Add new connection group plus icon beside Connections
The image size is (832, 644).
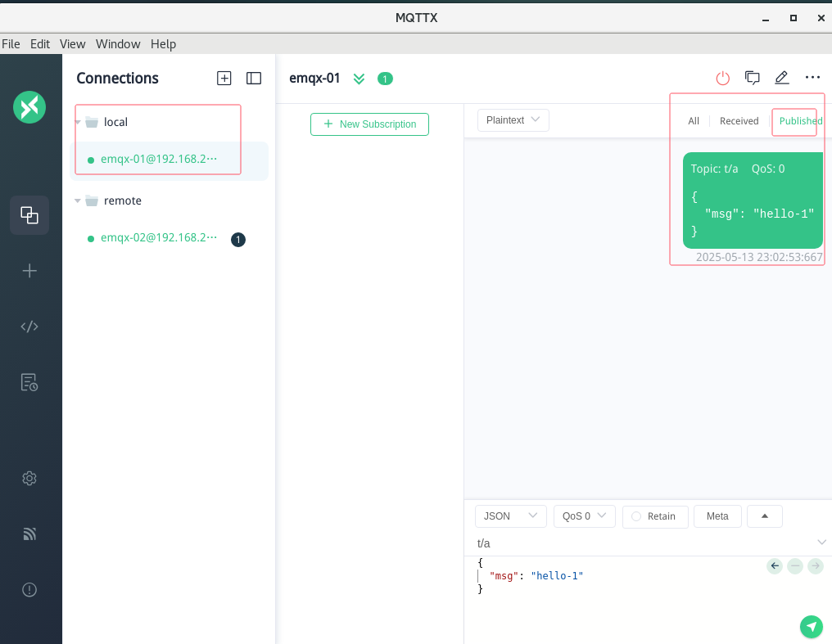tap(224, 79)
